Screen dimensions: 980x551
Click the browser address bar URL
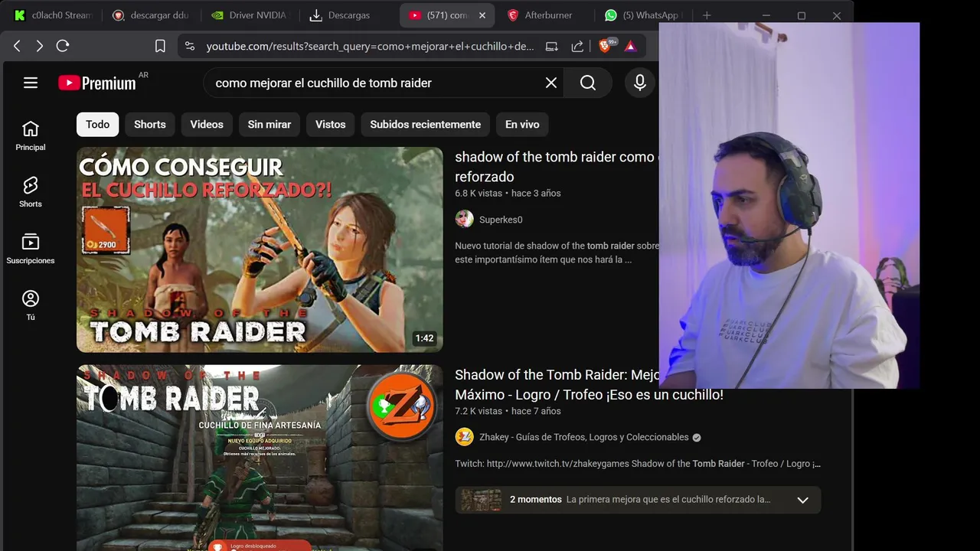pyautogui.click(x=370, y=46)
